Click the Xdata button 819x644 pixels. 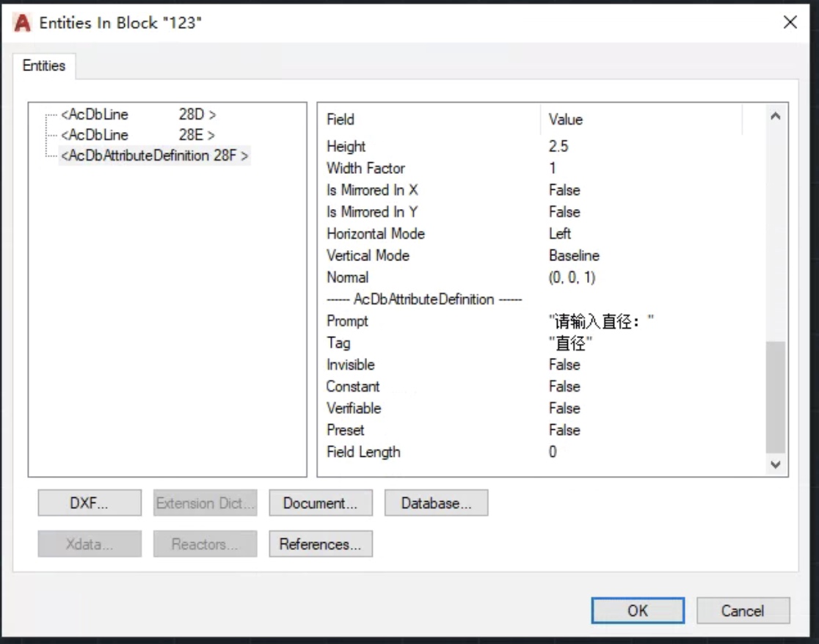point(89,544)
